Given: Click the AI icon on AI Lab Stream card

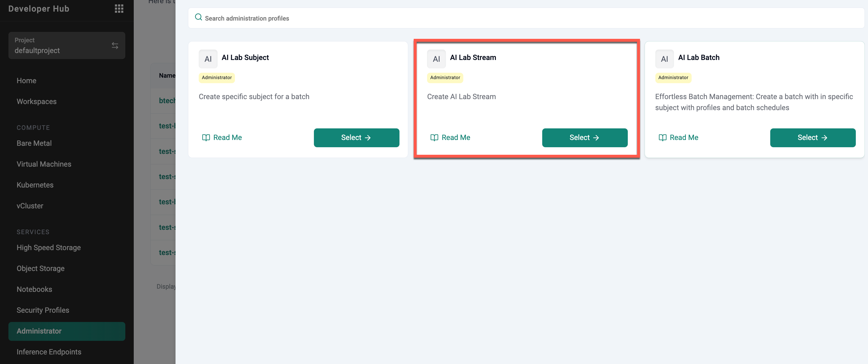Looking at the screenshot, I should coord(436,59).
